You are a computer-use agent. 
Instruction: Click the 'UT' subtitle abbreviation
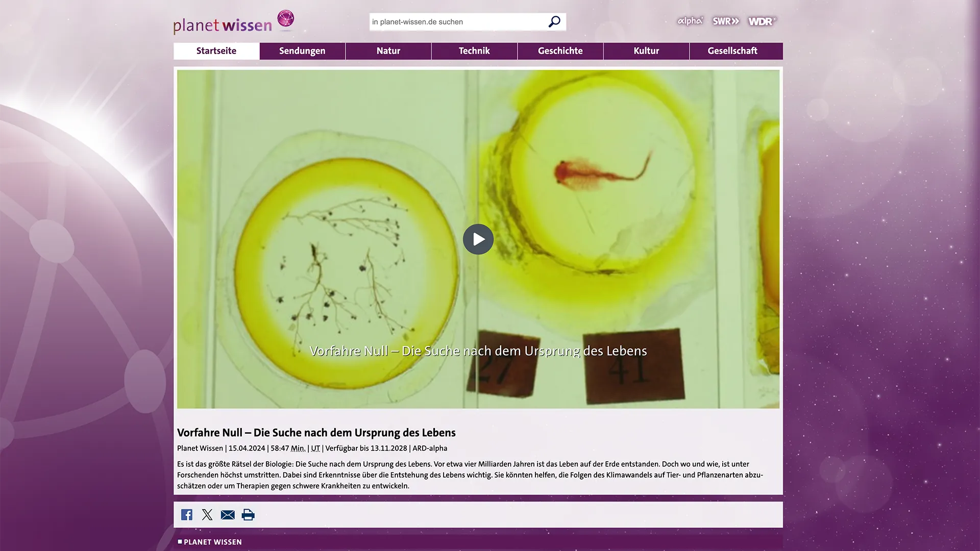[x=315, y=448]
